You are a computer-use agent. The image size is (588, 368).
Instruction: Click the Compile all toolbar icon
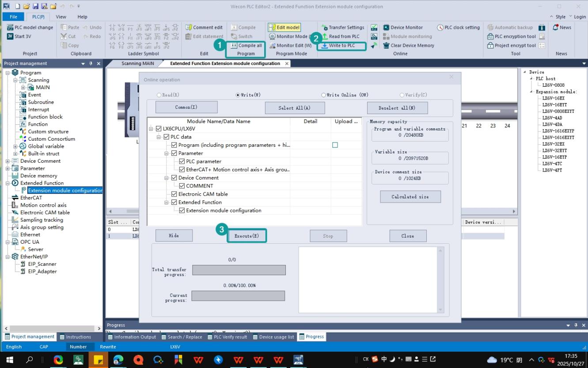tap(234, 46)
